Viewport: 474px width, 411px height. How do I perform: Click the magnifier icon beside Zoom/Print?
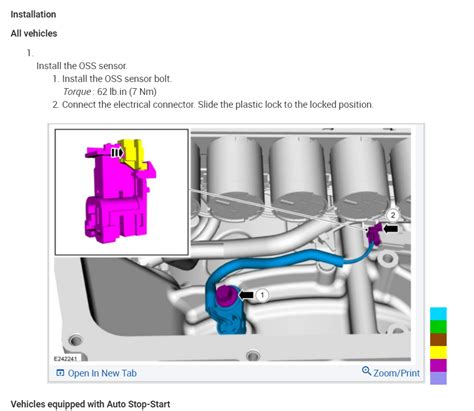[366, 371]
